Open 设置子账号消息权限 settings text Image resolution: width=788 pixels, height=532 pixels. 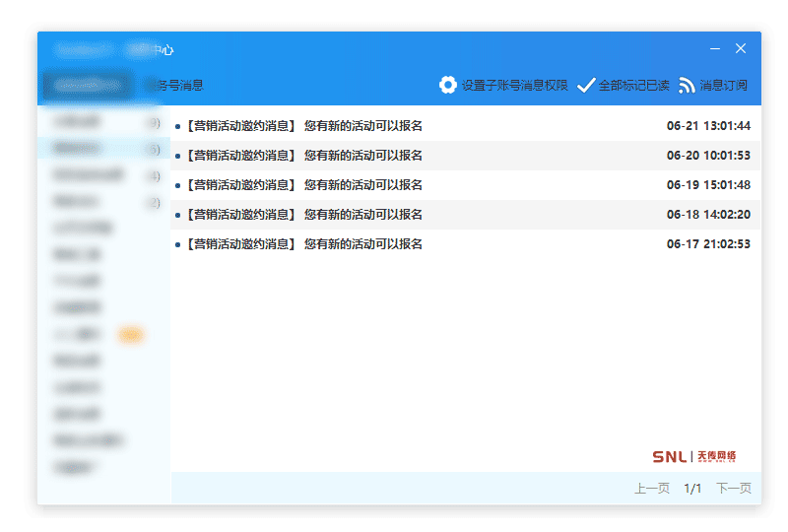pyautogui.click(x=514, y=86)
